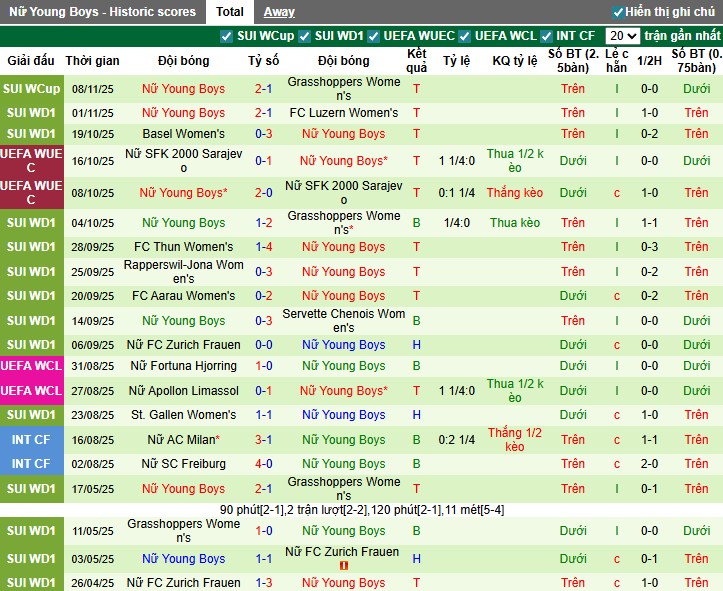The height and width of the screenshot is (591, 723).
Task: Click the 0-0 score of Zurich Frauen match
Action: click(x=264, y=344)
